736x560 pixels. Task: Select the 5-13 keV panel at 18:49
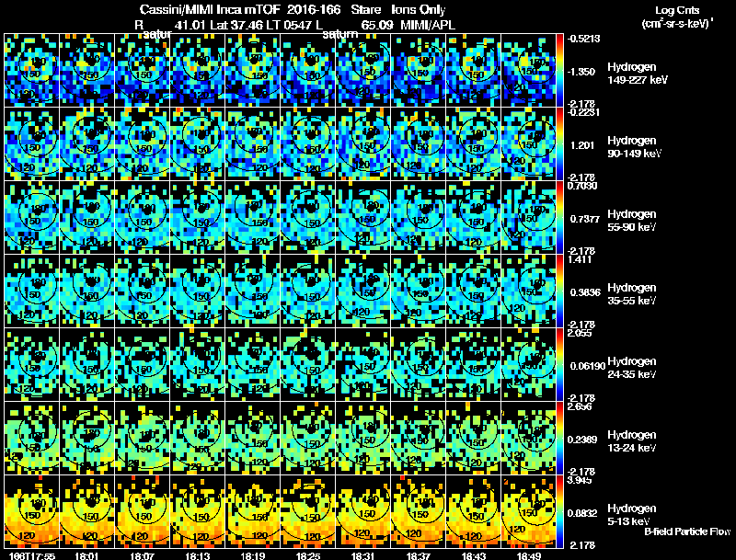tap(528, 512)
